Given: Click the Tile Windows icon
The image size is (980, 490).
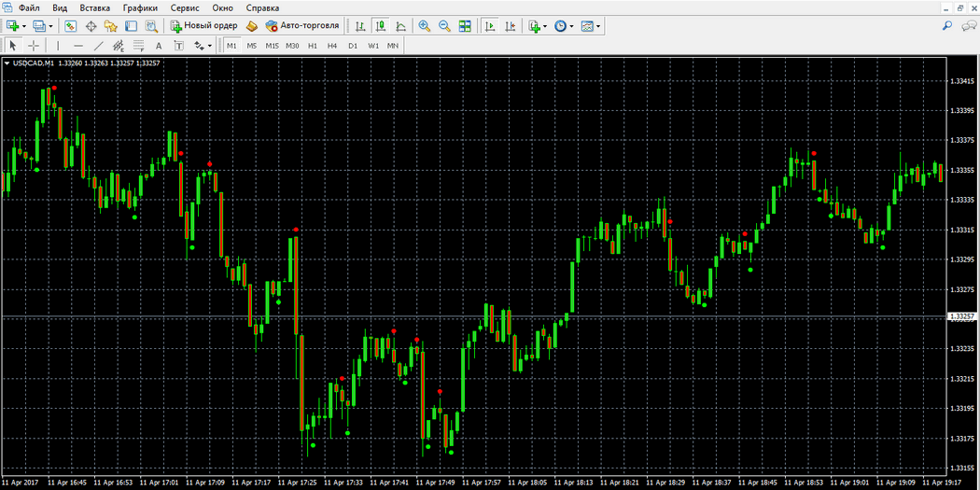Looking at the screenshot, I should coord(465,26).
